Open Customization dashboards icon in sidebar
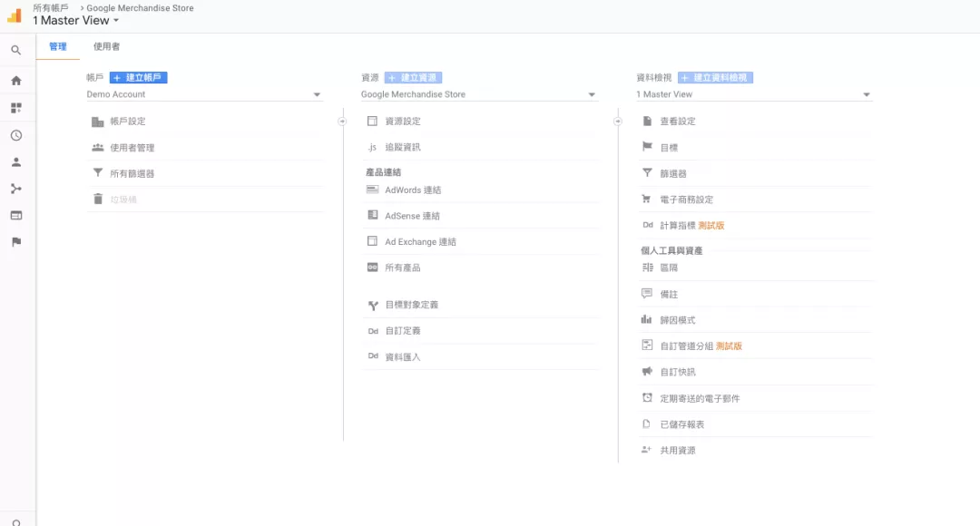The width and height of the screenshot is (980, 526). [x=16, y=108]
